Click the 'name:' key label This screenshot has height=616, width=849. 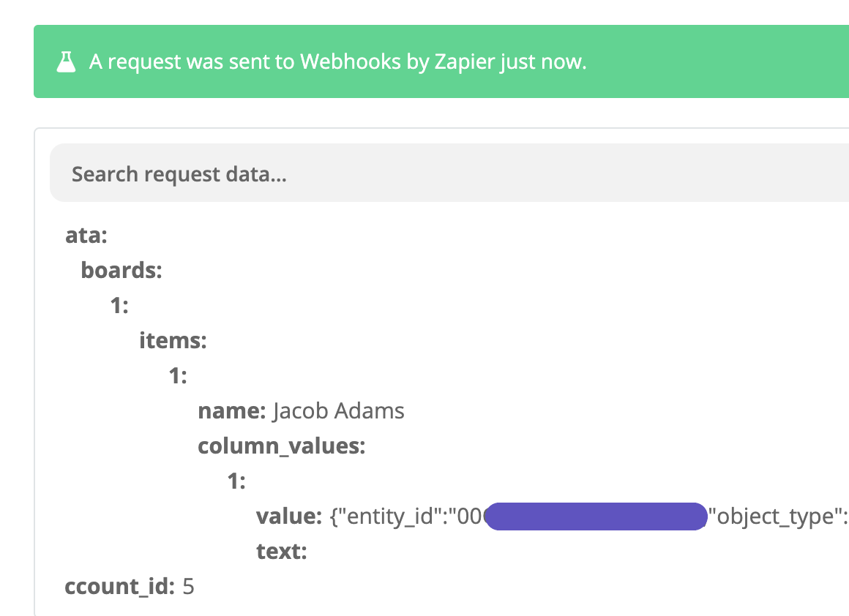pos(232,411)
